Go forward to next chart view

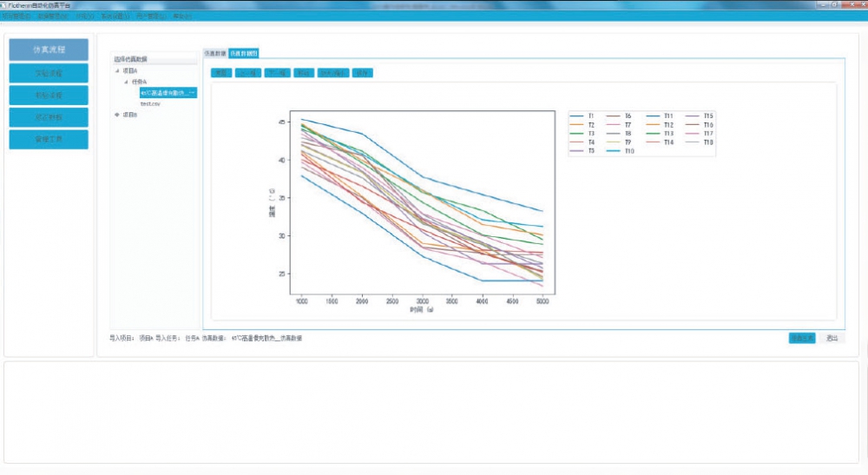[x=276, y=73]
